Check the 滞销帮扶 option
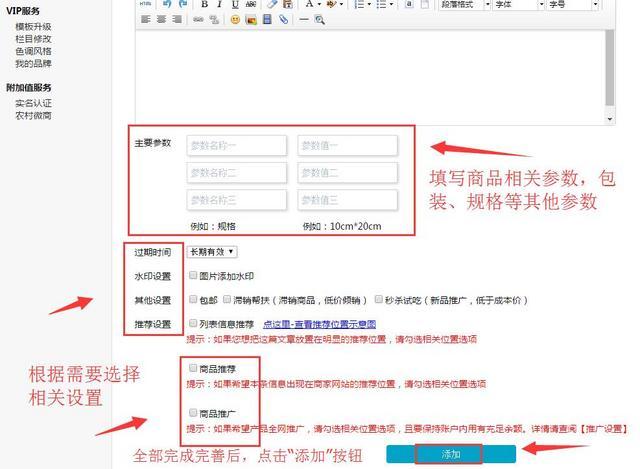The width and height of the screenshot is (640, 469). tap(227, 300)
